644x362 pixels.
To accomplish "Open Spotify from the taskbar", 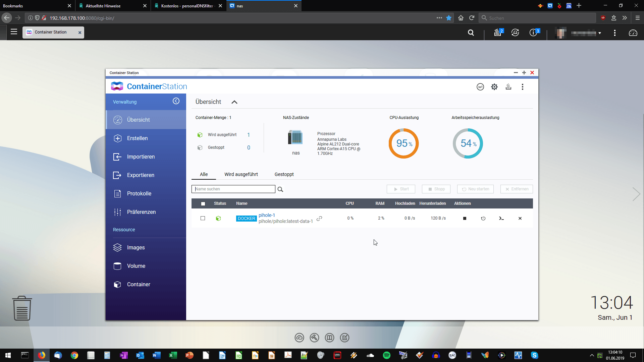I will 387,355.
